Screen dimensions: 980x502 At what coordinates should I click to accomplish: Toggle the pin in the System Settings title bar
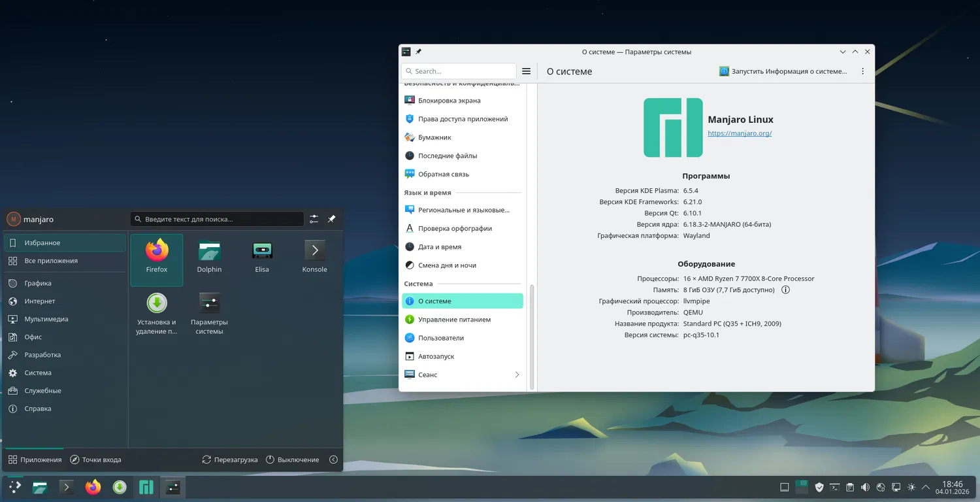point(419,52)
